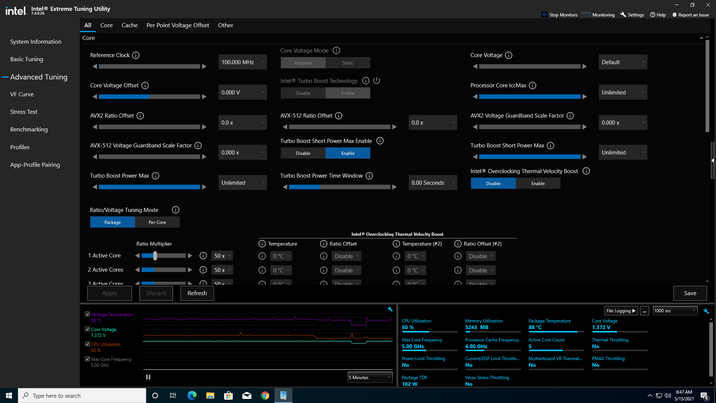Pause the monitoring graph
The width and height of the screenshot is (716, 403).
click(x=148, y=377)
